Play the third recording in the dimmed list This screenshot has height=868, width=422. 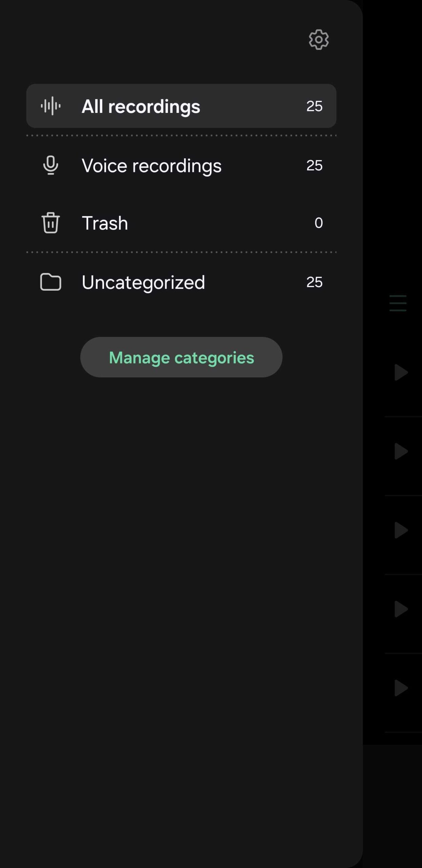(x=401, y=530)
